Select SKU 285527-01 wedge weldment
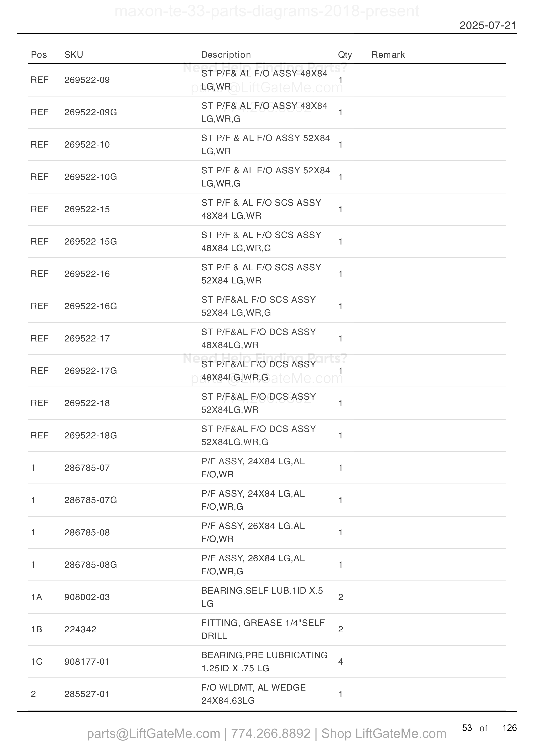This screenshot has height=756, width=534. point(87,694)
